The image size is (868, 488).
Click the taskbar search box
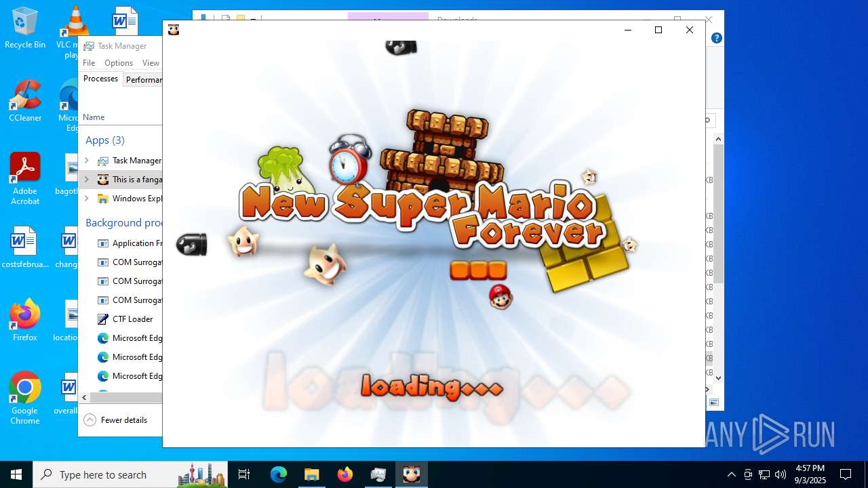point(131,474)
